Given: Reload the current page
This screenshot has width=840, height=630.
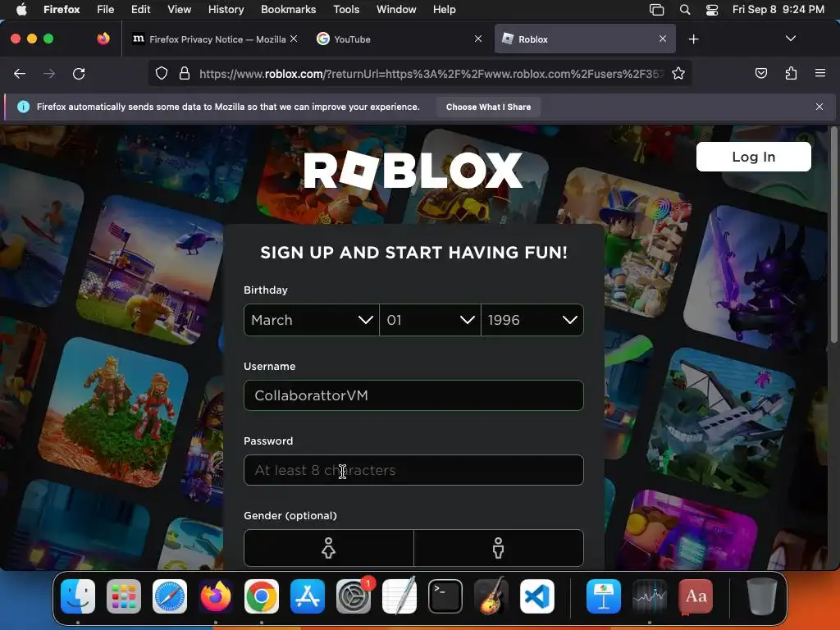Looking at the screenshot, I should coord(79,73).
